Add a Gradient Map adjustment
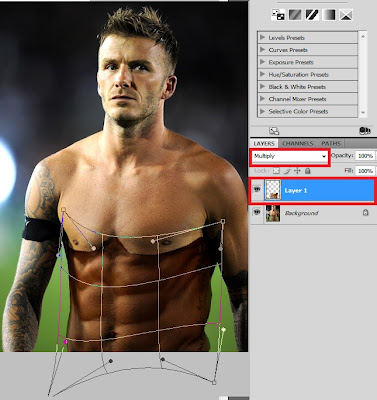 329,15
